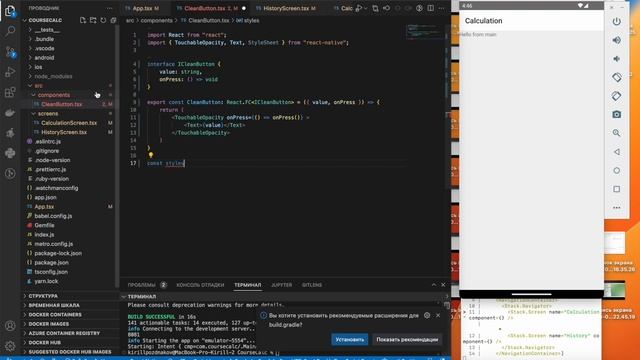Click components in the breadcrumb path

156,20
